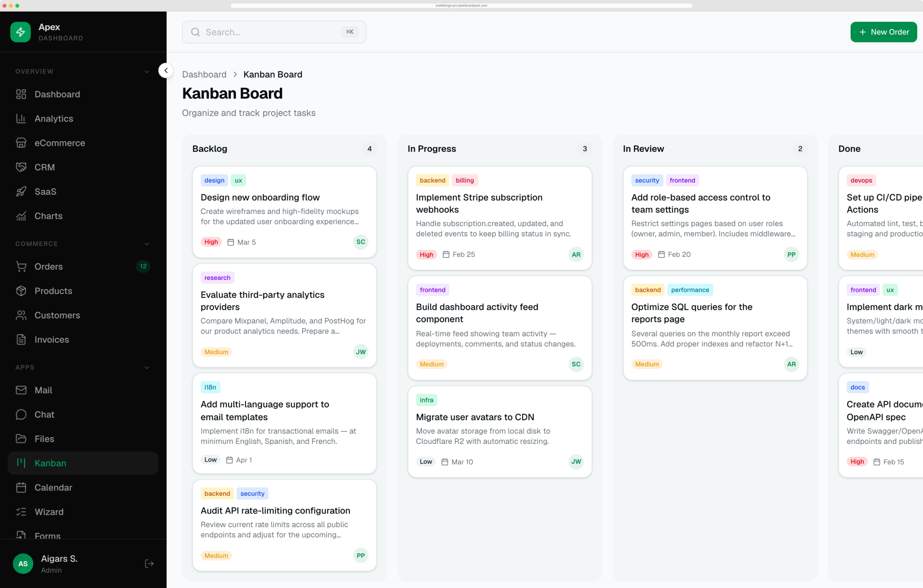
Task: Click SC avatar on onboarding flow card
Action: [361, 242]
